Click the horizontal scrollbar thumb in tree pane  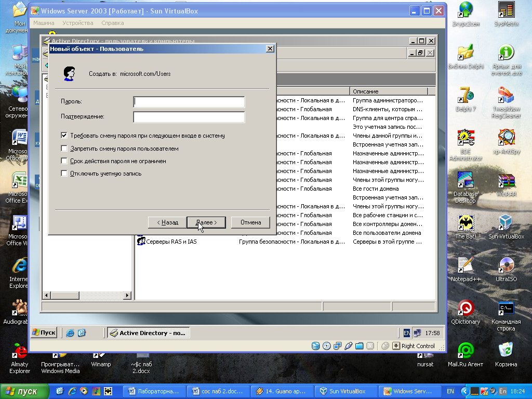pyautogui.click(x=65, y=295)
